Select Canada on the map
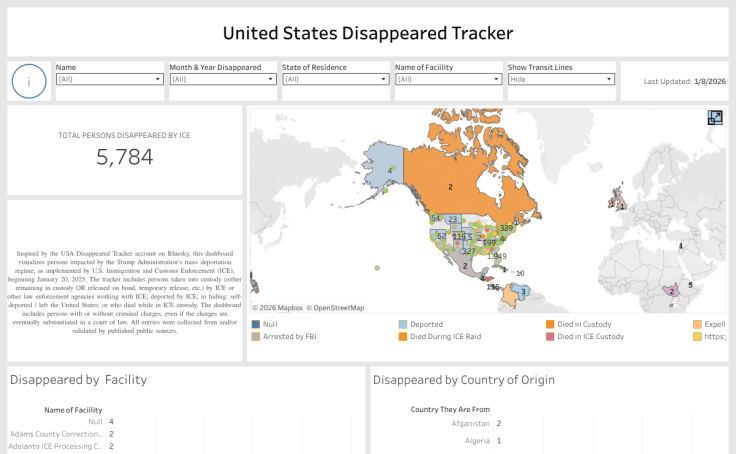Viewport: 736px width, 454px height. click(470, 180)
